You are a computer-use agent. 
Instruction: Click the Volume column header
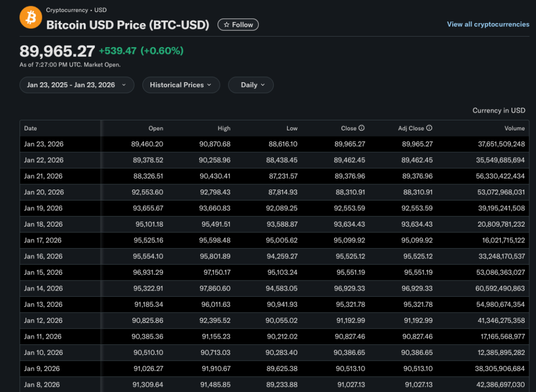(515, 128)
